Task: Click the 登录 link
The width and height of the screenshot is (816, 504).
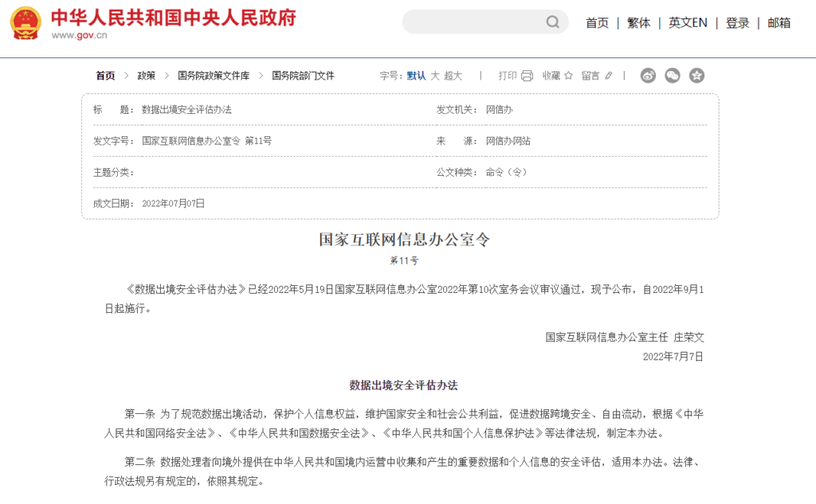Action: (737, 23)
